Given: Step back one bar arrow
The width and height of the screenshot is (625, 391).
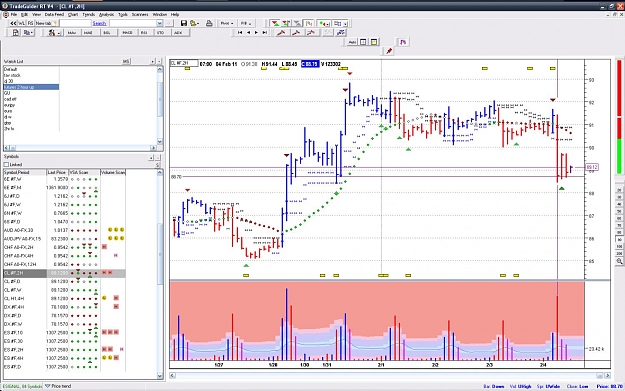Looking at the screenshot, I should [x=248, y=33].
